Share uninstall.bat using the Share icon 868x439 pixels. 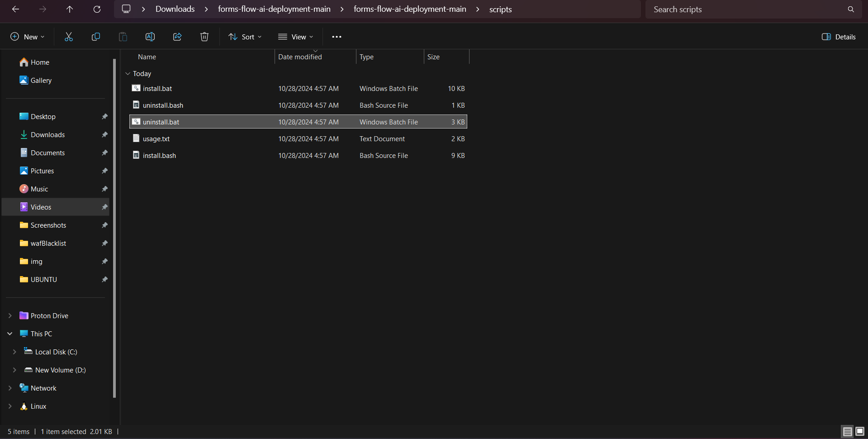point(177,37)
